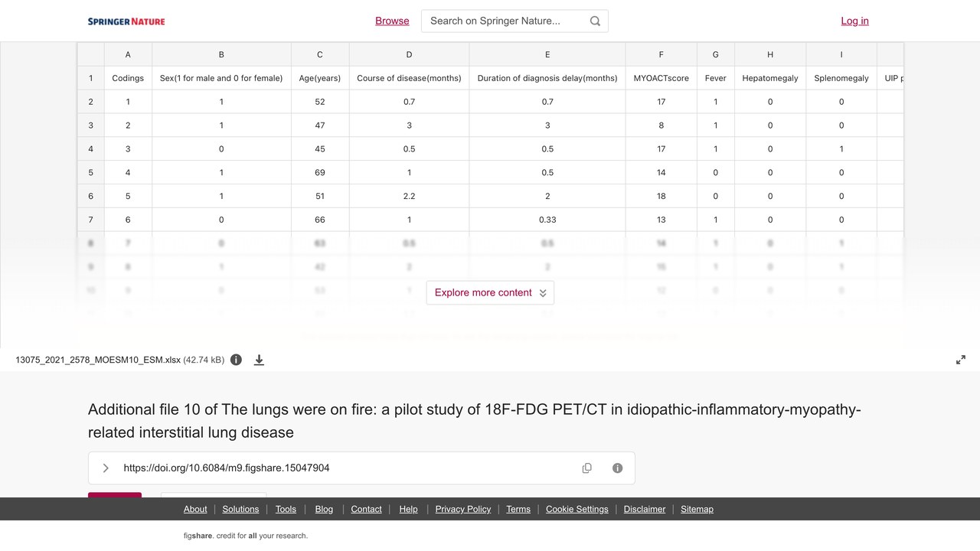The image size is (980, 551).
Task: Click the file name 13075_2021_2578_MOESM10_ESM.xlsx
Action: click(98, 360)
